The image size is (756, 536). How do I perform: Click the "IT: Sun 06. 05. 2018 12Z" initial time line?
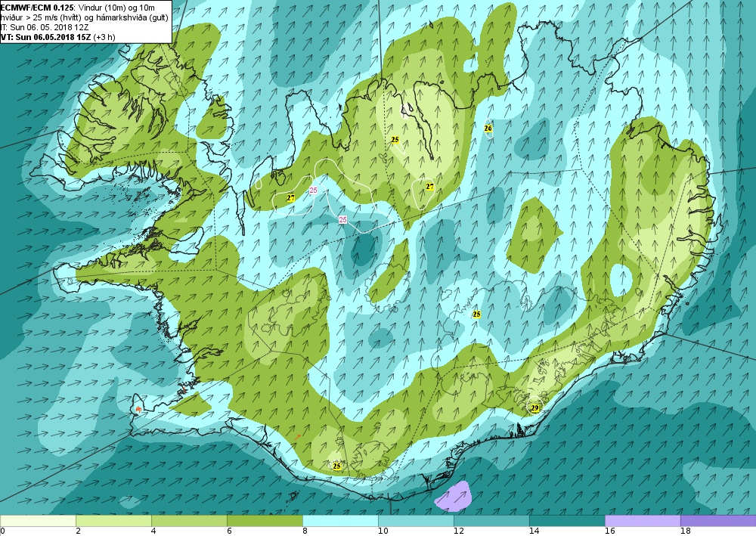pos(45,27)
